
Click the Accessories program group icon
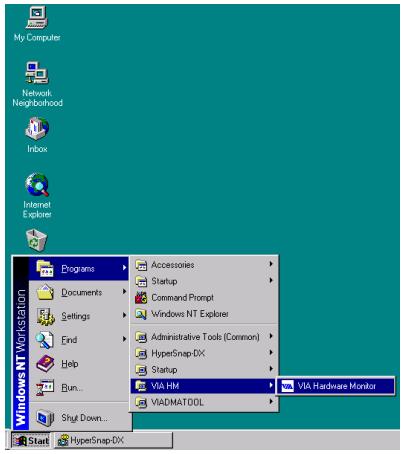[141, 265]
